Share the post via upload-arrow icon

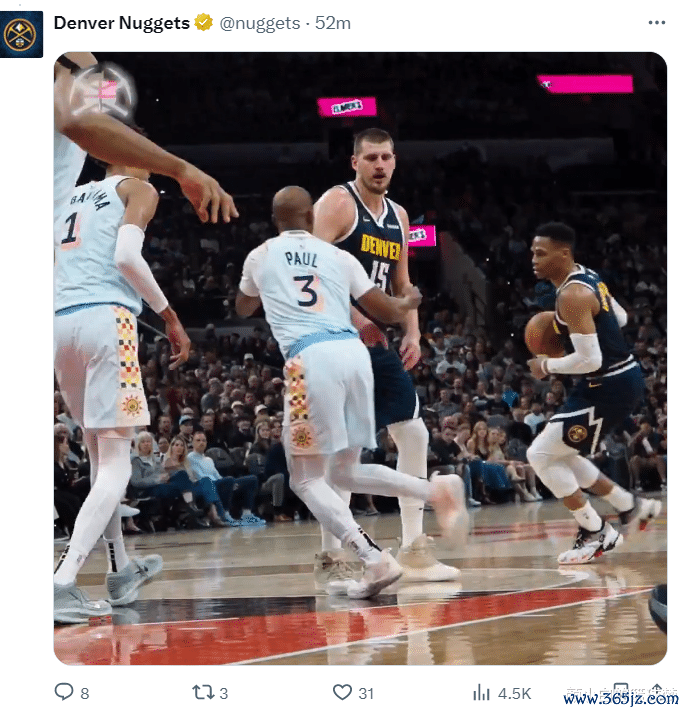coord(656,688)
